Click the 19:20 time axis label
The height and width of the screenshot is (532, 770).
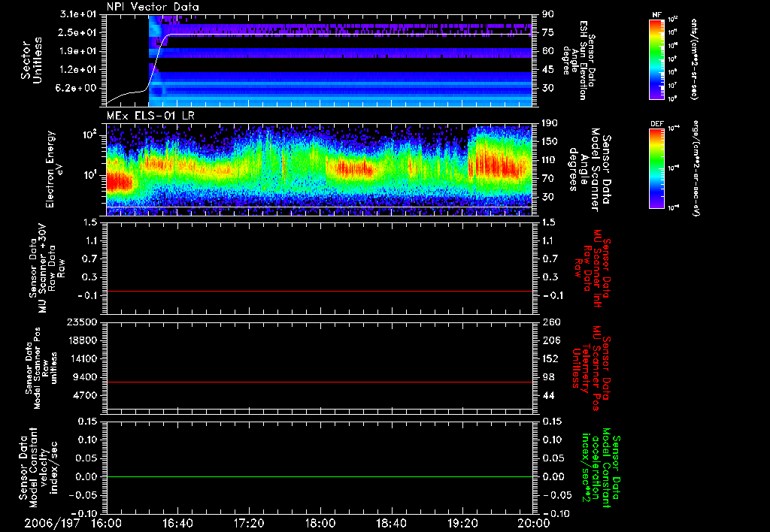462,523
